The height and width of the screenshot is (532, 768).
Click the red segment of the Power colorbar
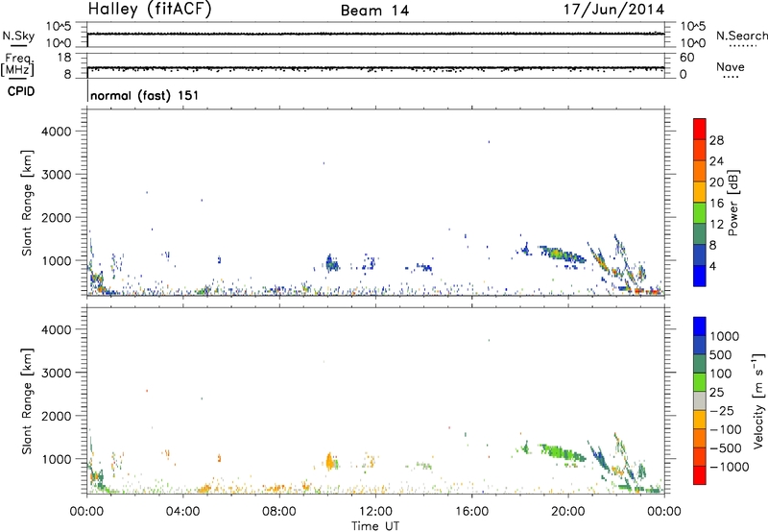[x=700, y=129]
